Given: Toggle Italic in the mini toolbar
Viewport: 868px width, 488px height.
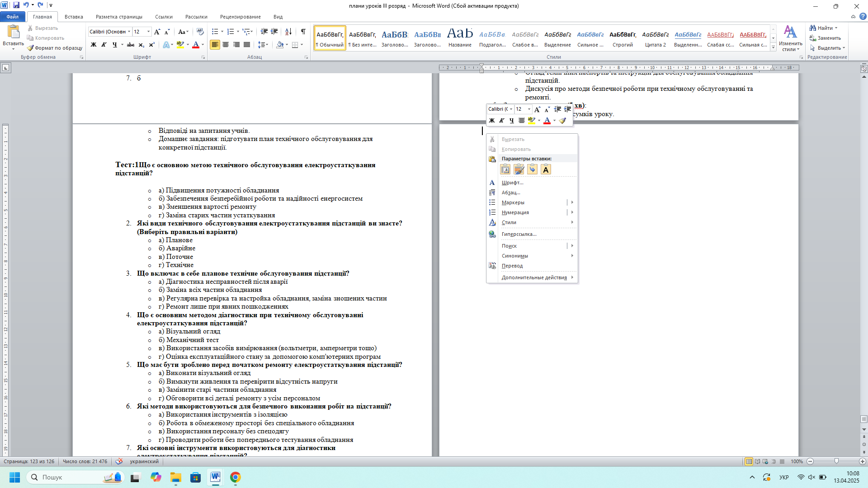Looking at the screenshot, I should pos(501,121).
